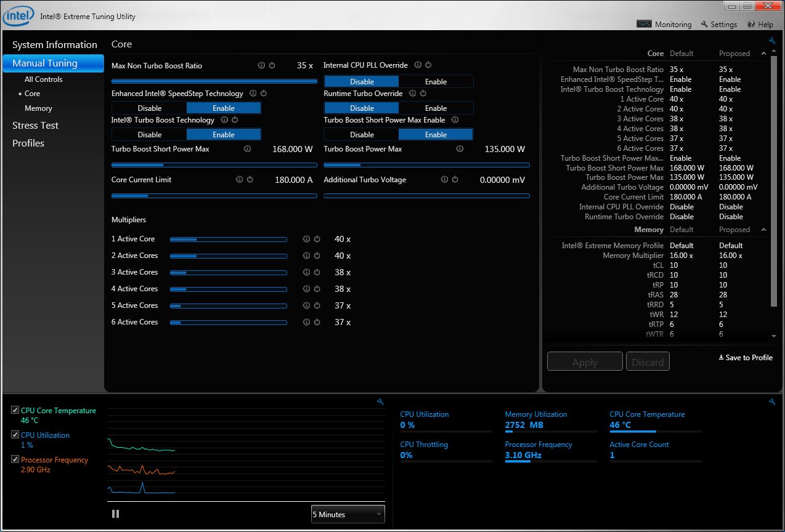Set Intel Turbo Boost Technology to Disable
785x532 pixels.
point(150,134)
